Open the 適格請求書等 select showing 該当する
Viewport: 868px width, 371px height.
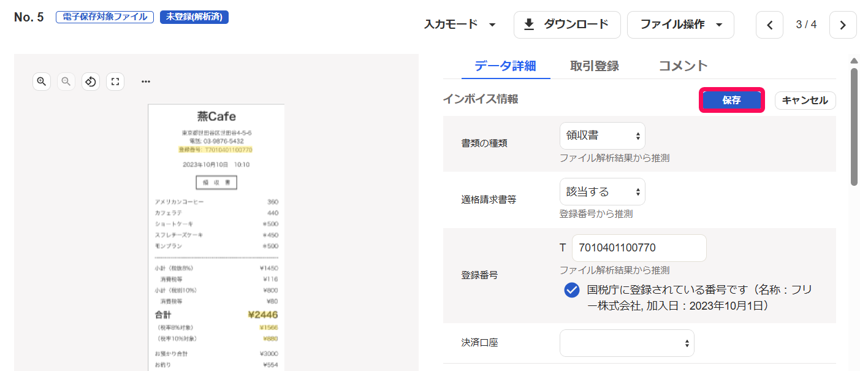(603, 192)
